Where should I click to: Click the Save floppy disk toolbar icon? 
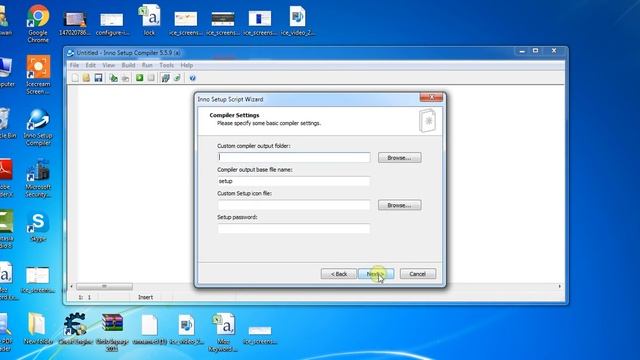click(98, 78)
